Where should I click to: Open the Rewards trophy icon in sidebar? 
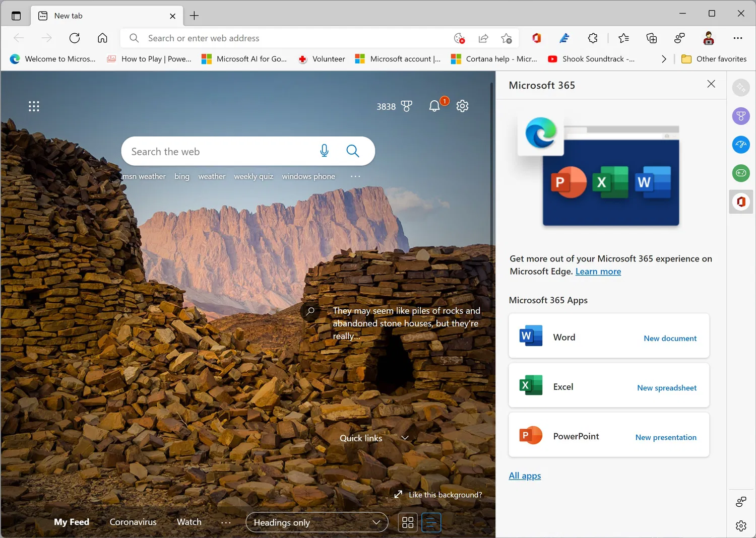pyautogui.click(x=741, y=116)
